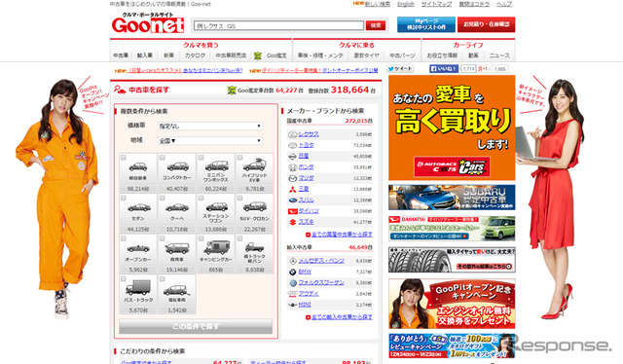The height and width of the screenshot is (364, 623).
Task: Click the BMW roundel logo
Action: coord(292,273)
